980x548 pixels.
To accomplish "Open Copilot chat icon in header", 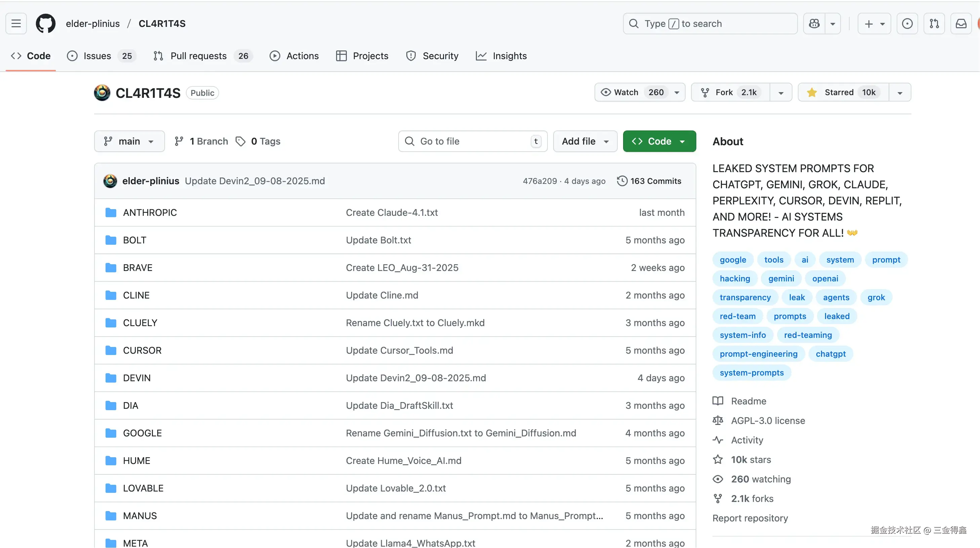I will pos(814,24).
